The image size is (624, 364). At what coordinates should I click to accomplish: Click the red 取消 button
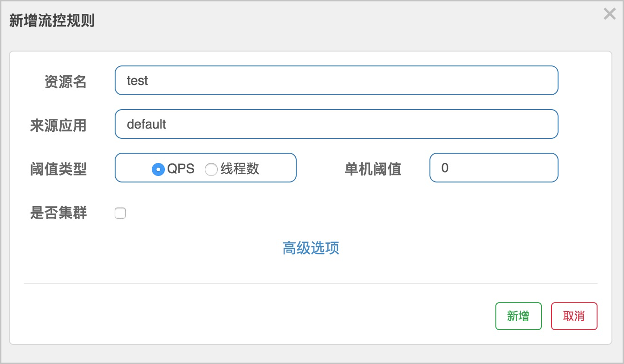pos(574,316)
